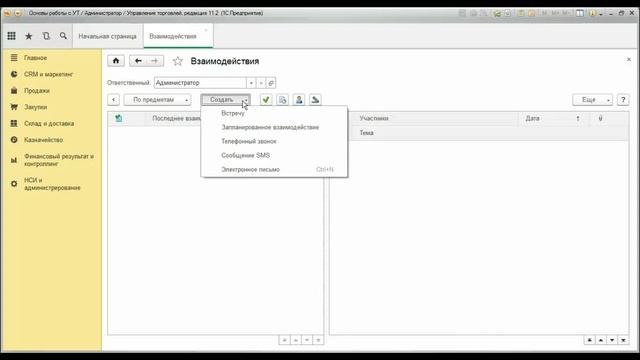This screenshot has width=640, height=360.
Task: Go back with the left arrow
Action: click(x=138, y=61)
